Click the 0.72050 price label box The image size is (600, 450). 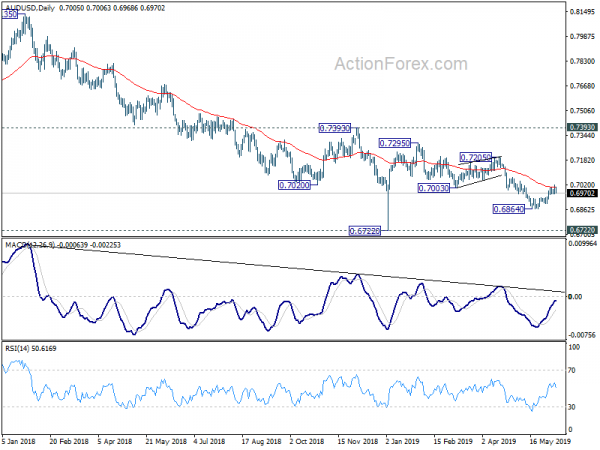click(x=475, y=157)
